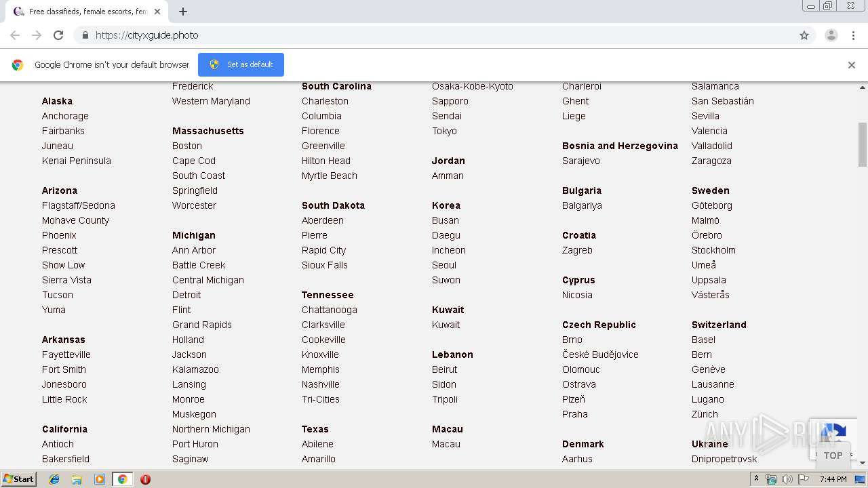Open the Sarajevo link
Image resolution: width=868 pixels, height=488 pixels.
click(581, 161)
